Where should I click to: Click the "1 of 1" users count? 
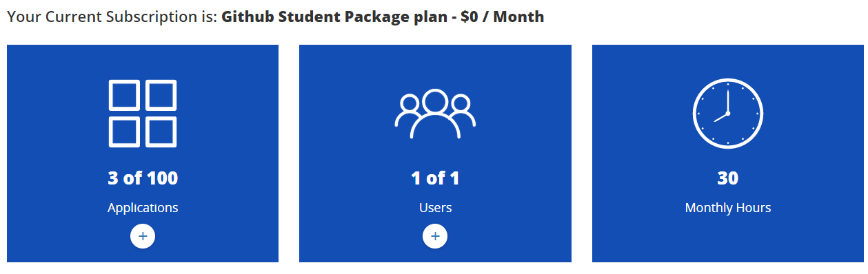point(435,178)
